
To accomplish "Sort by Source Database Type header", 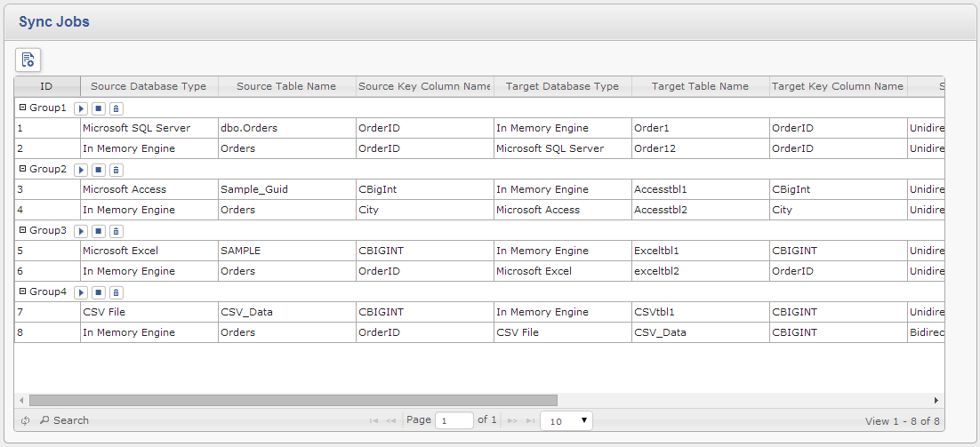I will [149, 86].
